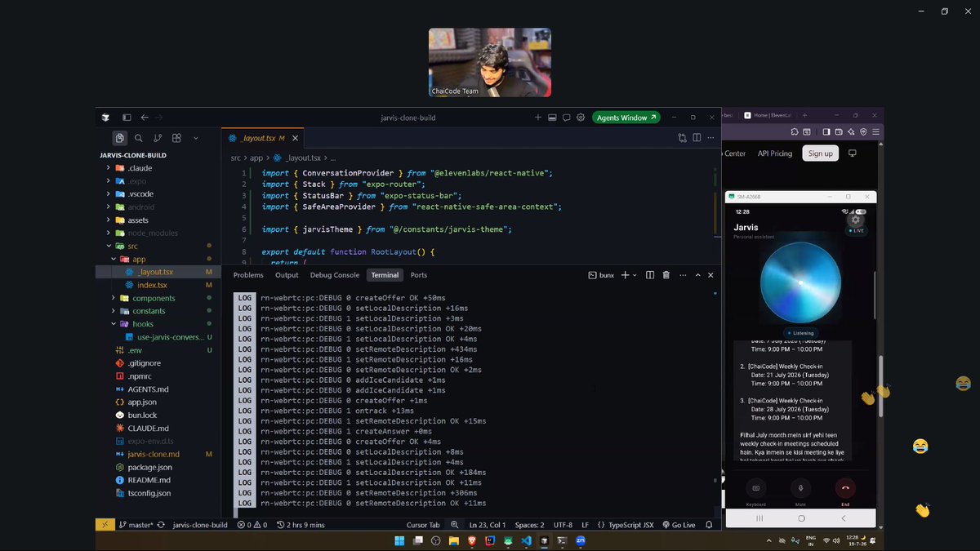Open Keyboard input in Jarvis app
The width and height of the screenshot is (980, 551).
pyautogui.click(x=755, y=488)
